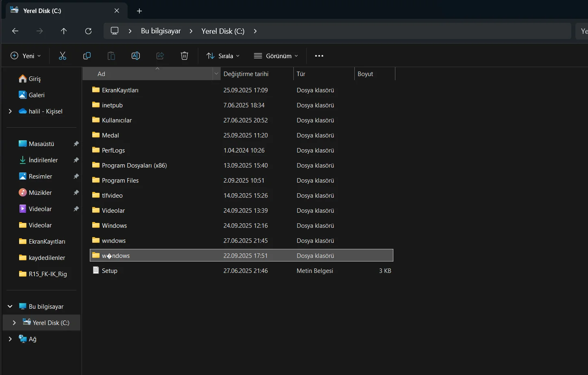This screenshot has width=588, height=375.
Task: Open the see more options ellipsis
Action: pyautogui.click(x=319, y=56)
